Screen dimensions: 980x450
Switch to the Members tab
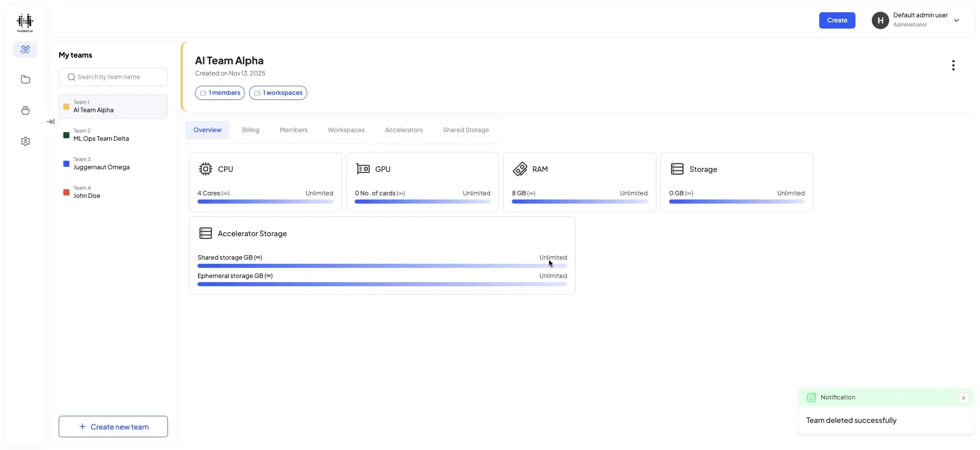coord(293,130)
